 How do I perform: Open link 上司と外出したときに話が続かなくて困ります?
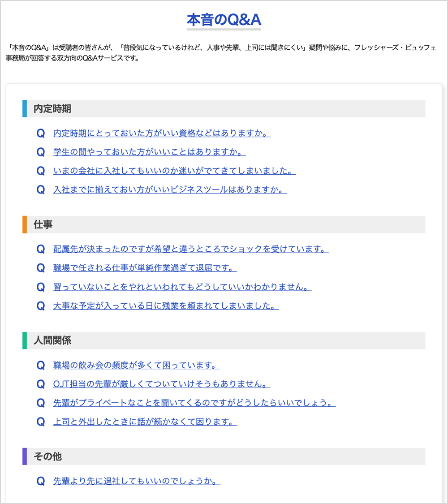(x=145, y=422)
